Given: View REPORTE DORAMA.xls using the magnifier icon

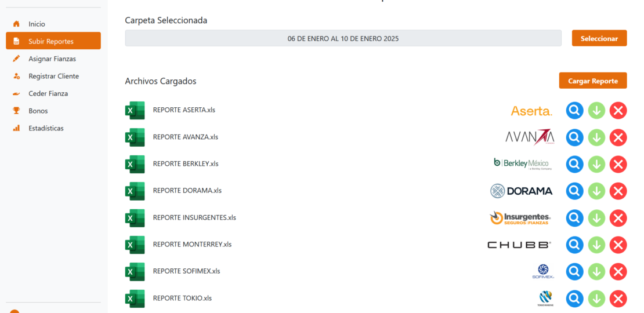Looking at the screenshot, I should (x=574, y=191).
